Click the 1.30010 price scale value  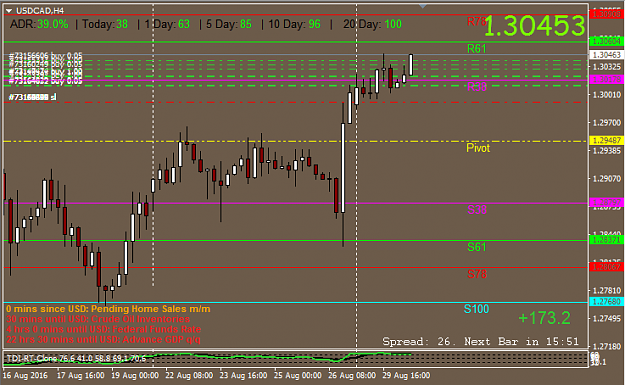pos(607,95)
